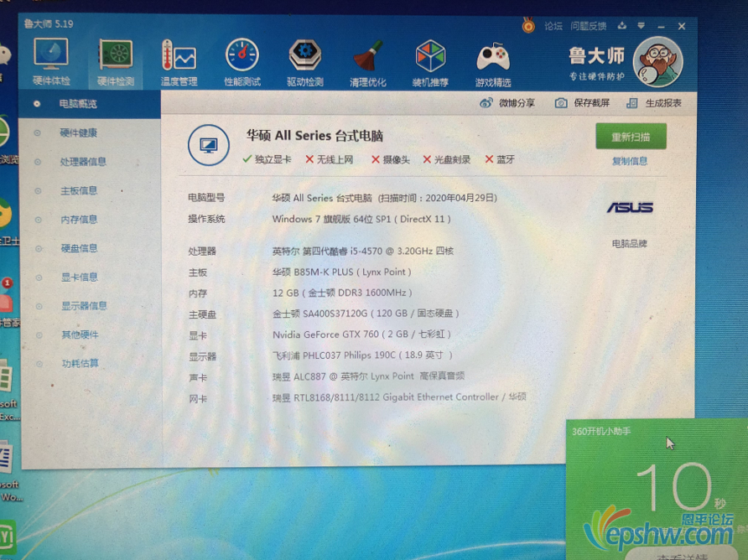This screenshot has width=748, height=560.
Task: Open 问题反馈 feedback link
Action: click(588, 26)
